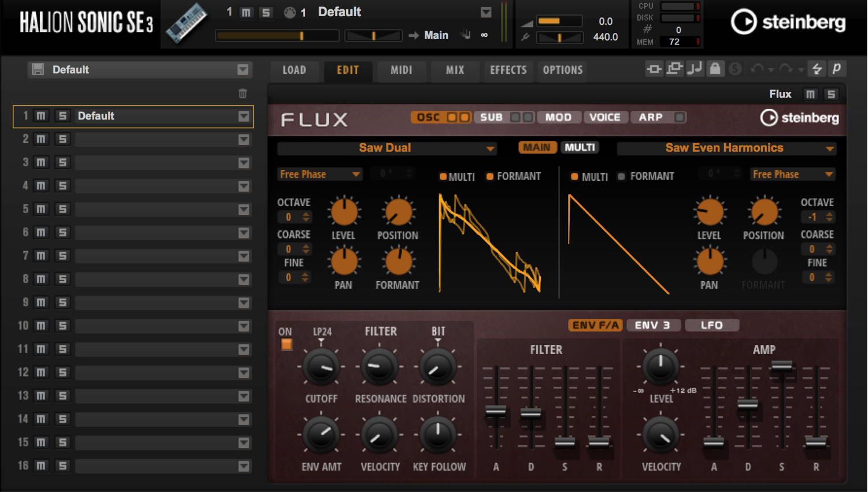Click the p icon in toolbar
Screen dimensions: 868x492
(836, 69)
